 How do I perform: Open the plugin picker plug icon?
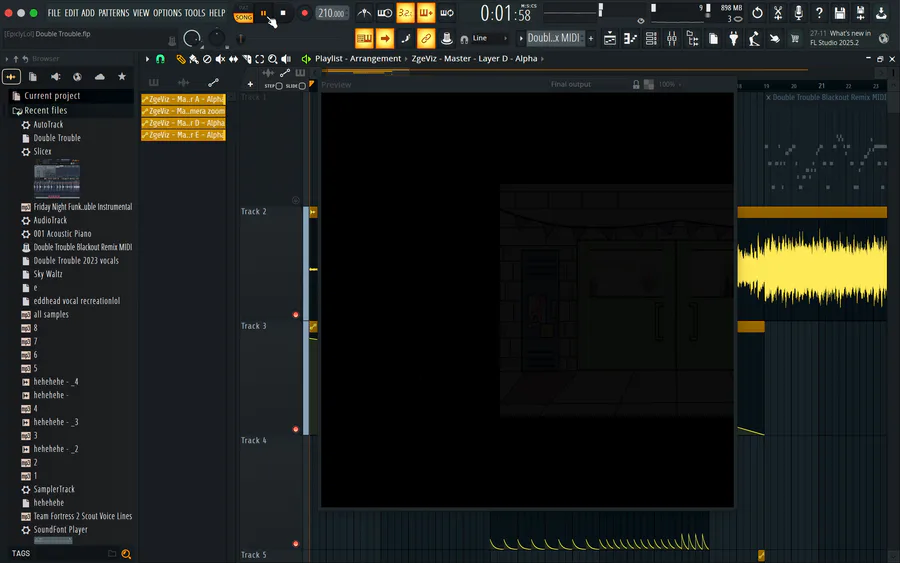click(x=734, y=38)
